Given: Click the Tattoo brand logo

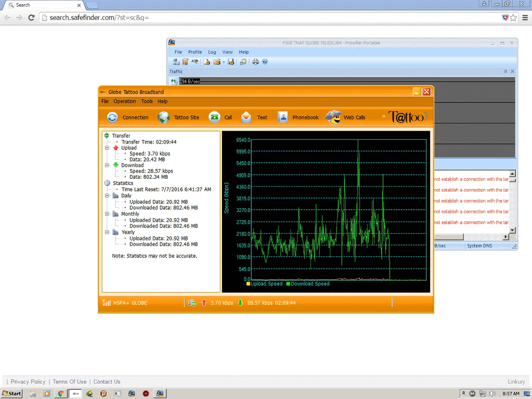Looking at the screenshot, I should point(408,117).
